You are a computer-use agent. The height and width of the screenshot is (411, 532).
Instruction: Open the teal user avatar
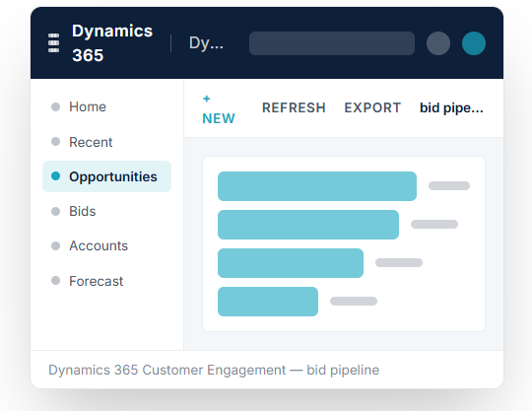coord(474,43)
